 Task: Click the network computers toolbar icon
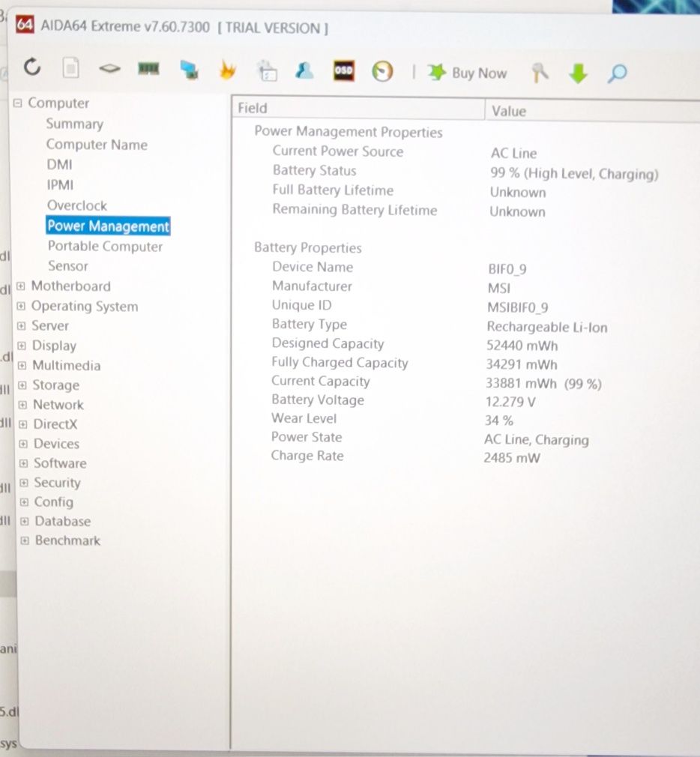click(x=190, y=70)
